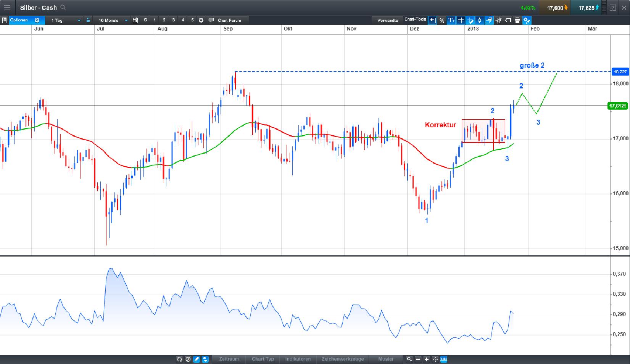
Task: Open the Chart Forum speech bubble icon
Action: [210, 20]
